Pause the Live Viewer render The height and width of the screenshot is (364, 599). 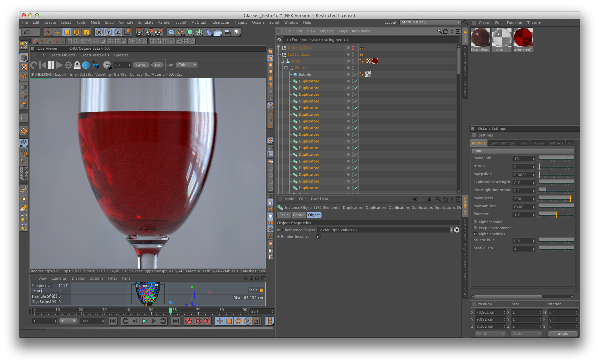click(51, 65)
